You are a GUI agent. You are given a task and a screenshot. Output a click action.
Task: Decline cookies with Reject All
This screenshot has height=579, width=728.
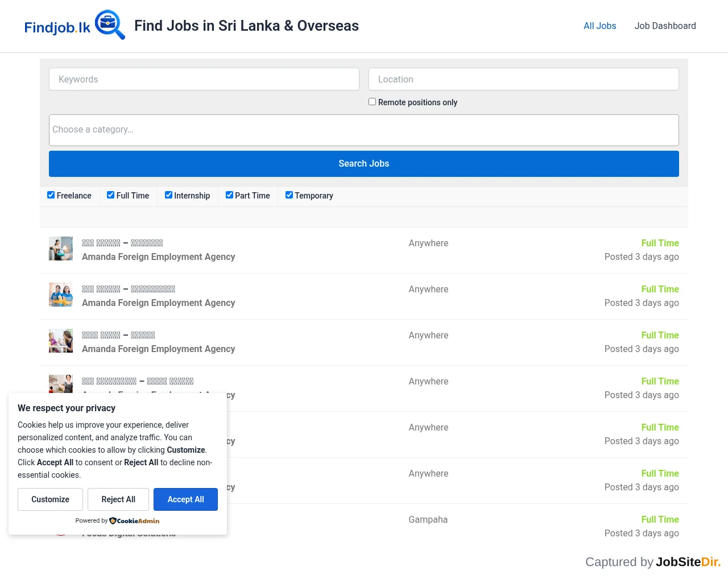(x=118, y=499)
